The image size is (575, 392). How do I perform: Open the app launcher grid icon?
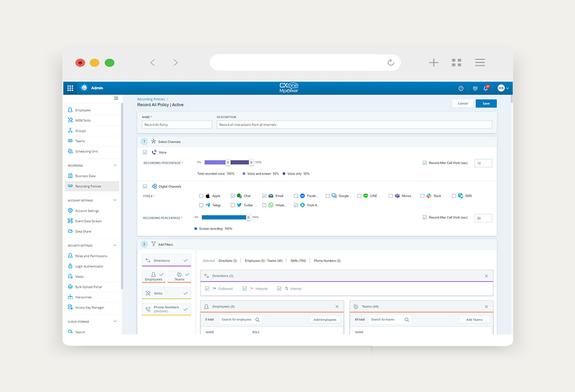(70, 88)
